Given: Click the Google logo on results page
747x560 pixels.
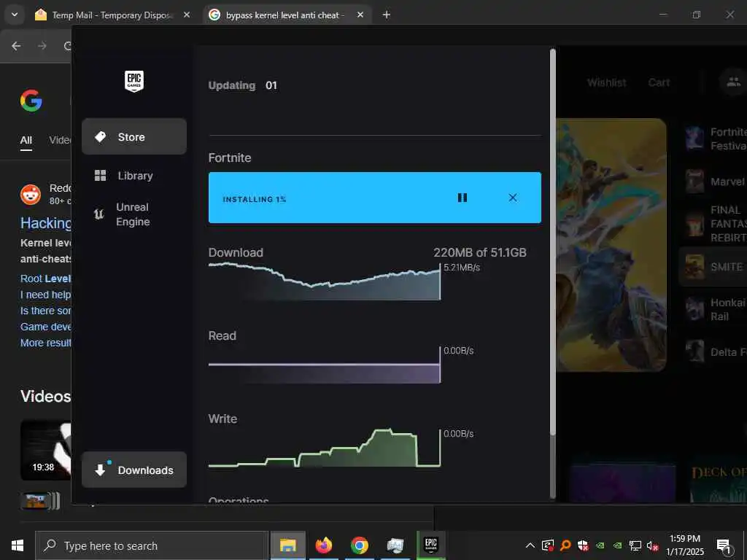Looking at the screenshot, I should tap(31, 101).
